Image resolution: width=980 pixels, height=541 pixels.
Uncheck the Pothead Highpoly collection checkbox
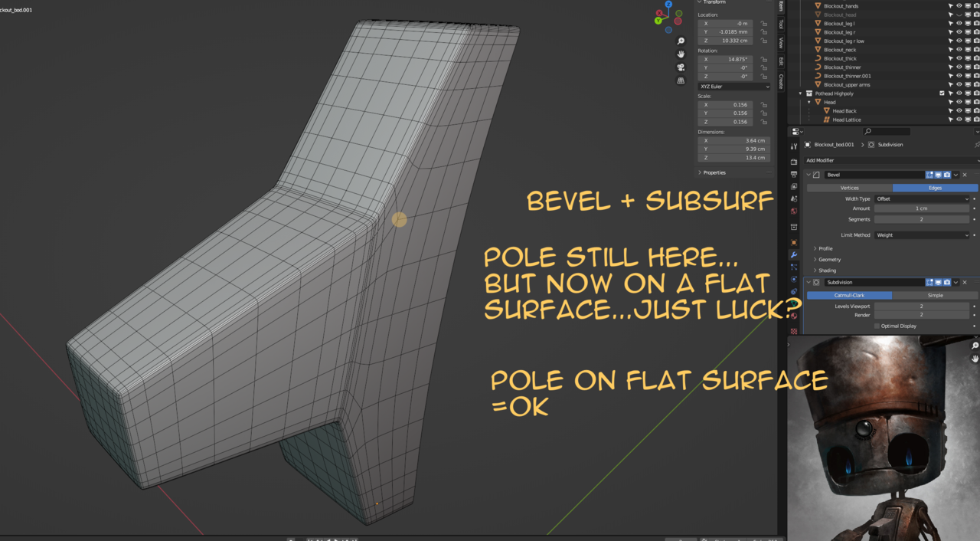(x=941, y=93)
